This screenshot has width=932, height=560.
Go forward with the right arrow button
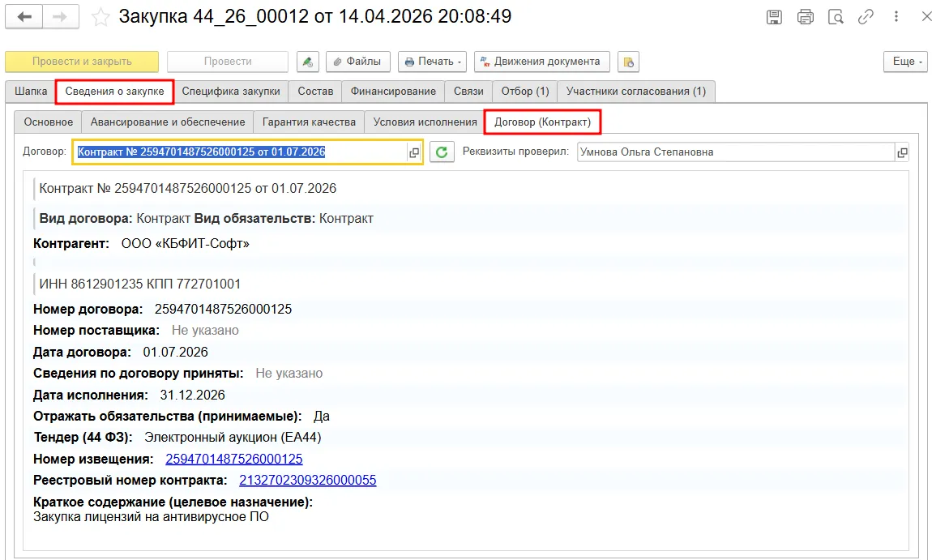coord(61,17)
